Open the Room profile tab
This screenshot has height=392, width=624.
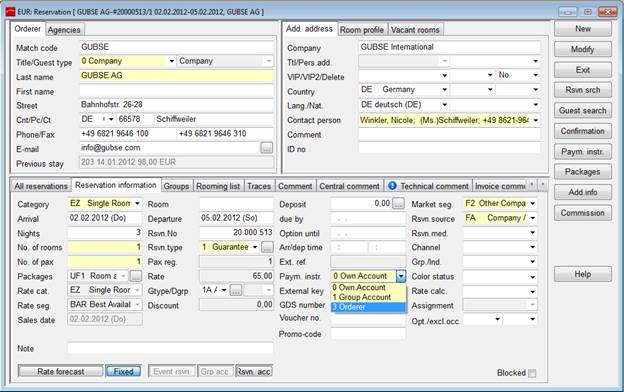pyautogui.click(x=362, y=30)
